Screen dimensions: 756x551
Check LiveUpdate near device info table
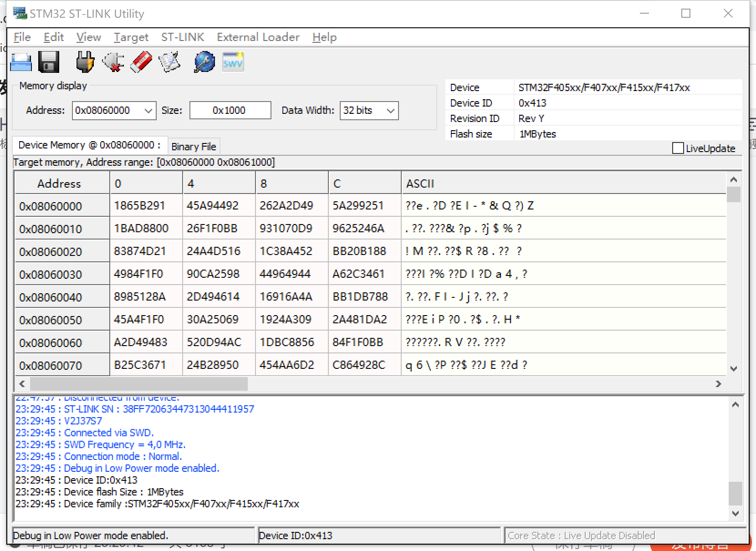(678, 148)
